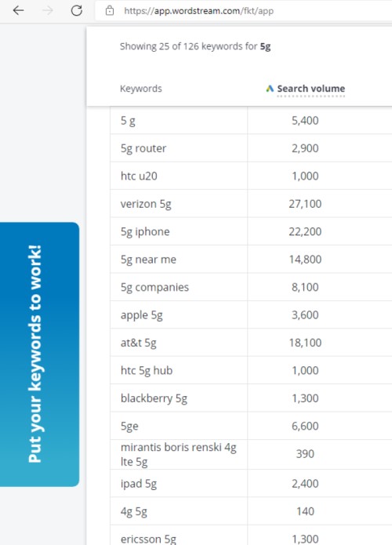The width and height of the screenshot is (392, 545).
Task: Click search volume 390
Action: pyautogui.click(x=305, y=454)
